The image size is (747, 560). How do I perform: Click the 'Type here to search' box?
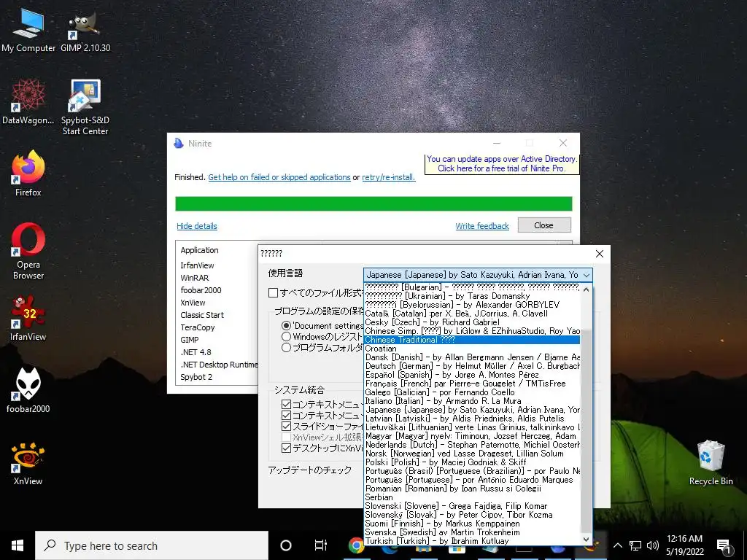[152, 545]
